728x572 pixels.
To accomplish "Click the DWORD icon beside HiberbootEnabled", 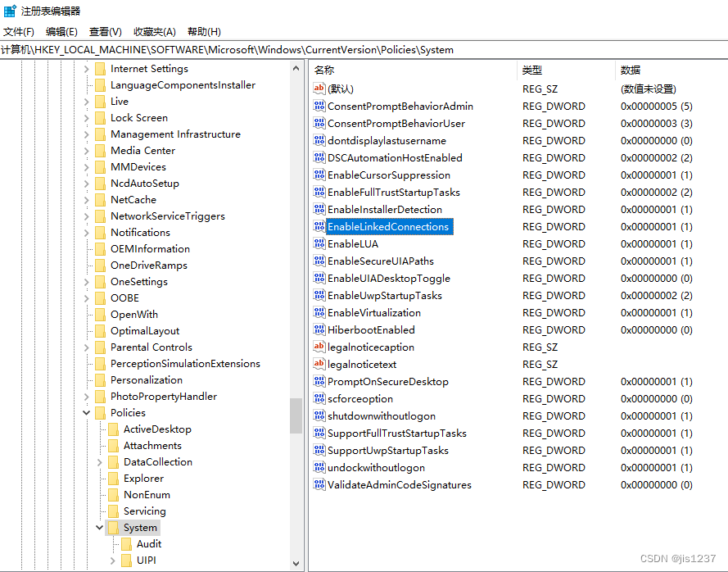I will [319, 329].
